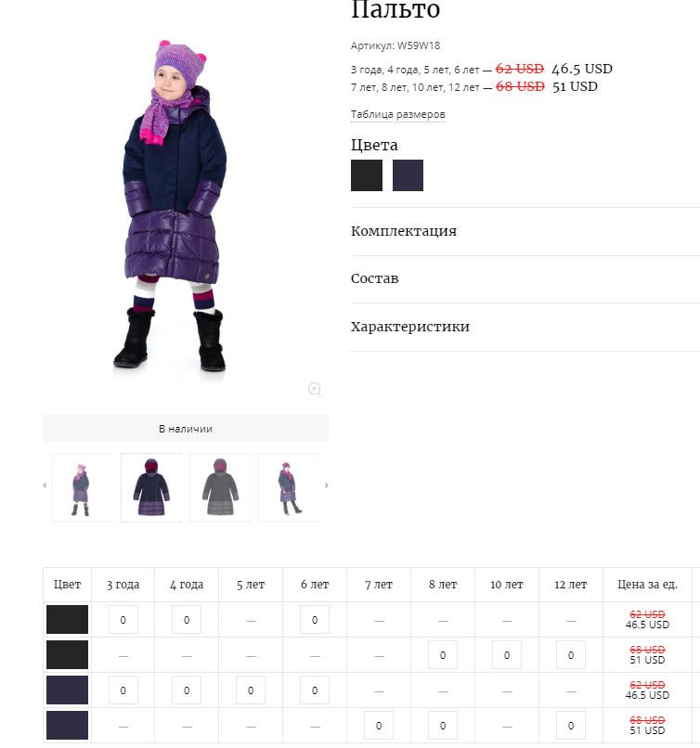Screen dimensions: 700x748
Task: Click quantity field for navy 7 лет
Action: tap(379, 726)
